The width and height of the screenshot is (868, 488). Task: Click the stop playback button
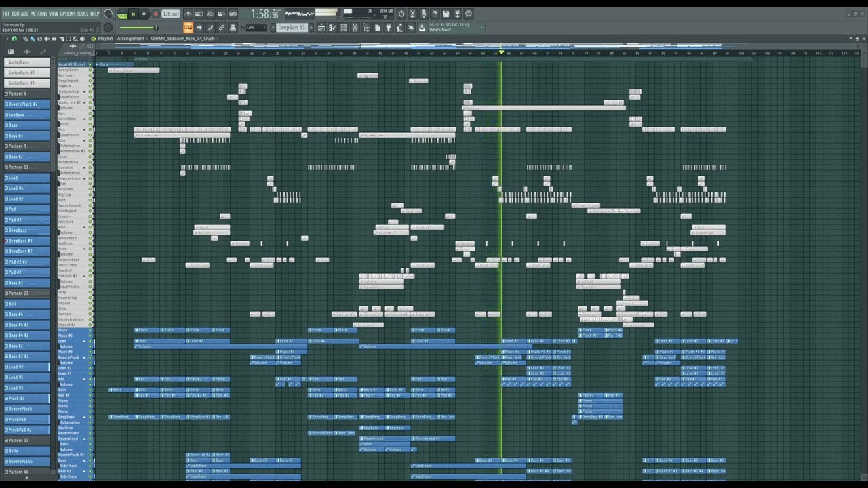pyautogui.click(x=144, y=14)
